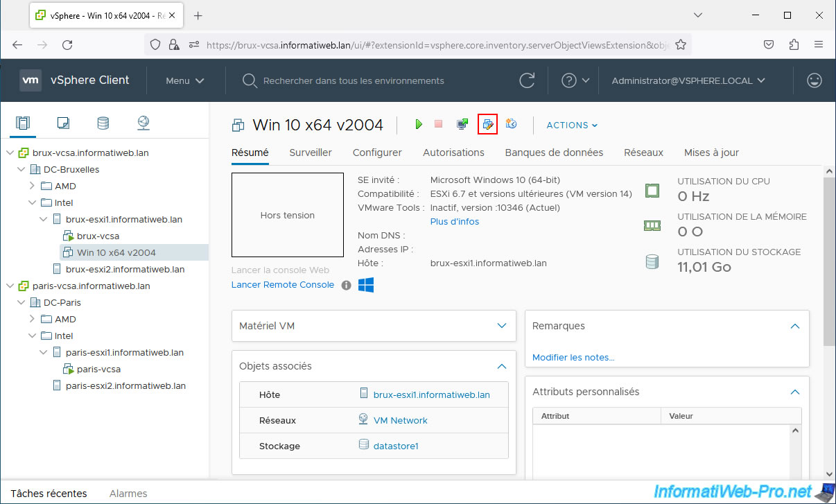The height and width of the screenshot is (504, 836).
Task: Open the ACTIONS dropdown
Action: 572,125
